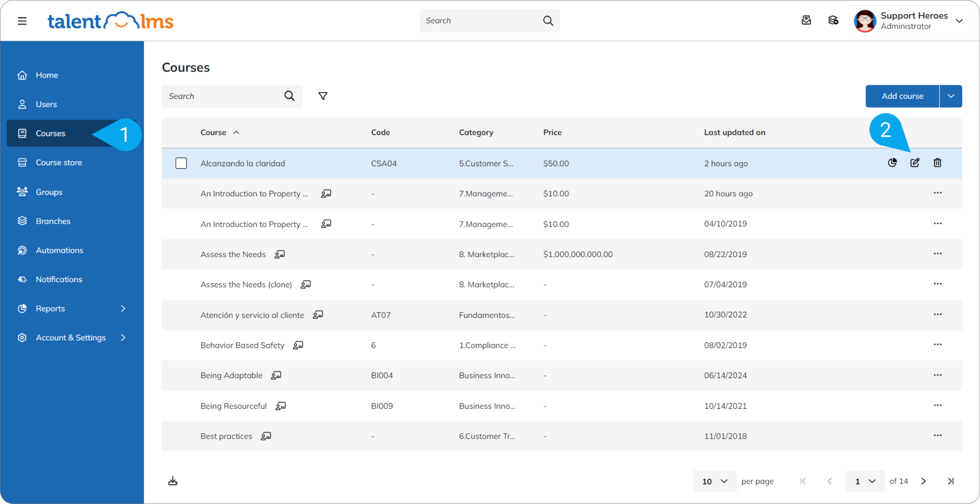Edit the Alcanzando la claridad course
Image resolution: width=980 pixels, height=504 pixels.
click(x=914, y=163)
